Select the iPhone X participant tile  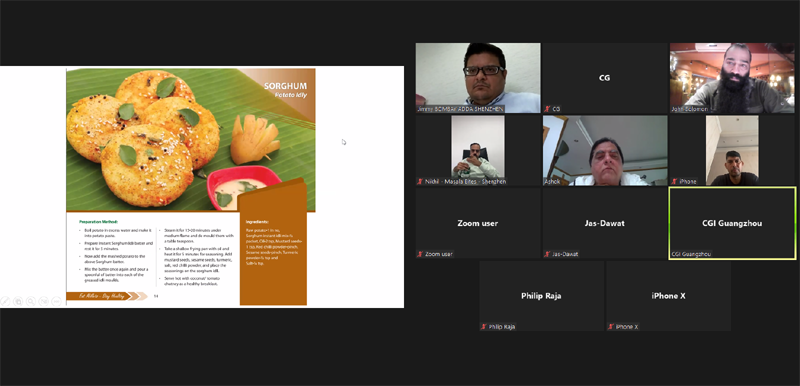tap(668, 296)
